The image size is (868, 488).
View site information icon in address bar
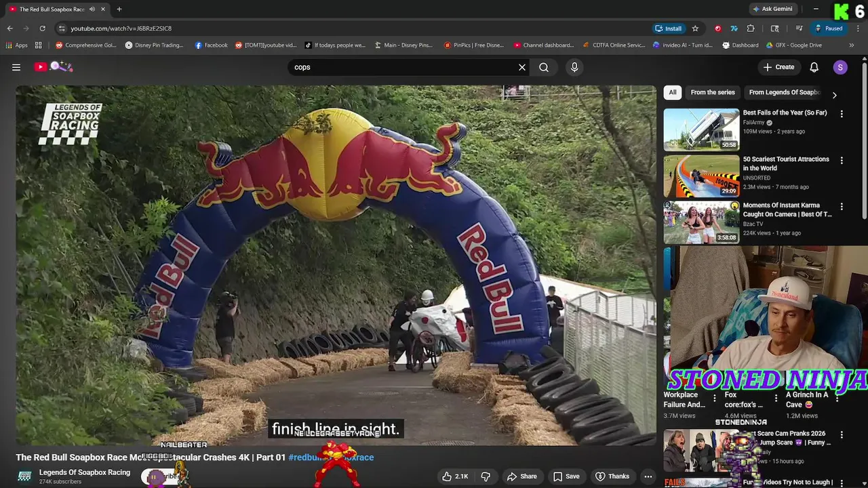pyautogui.click(x=62, y=28)
